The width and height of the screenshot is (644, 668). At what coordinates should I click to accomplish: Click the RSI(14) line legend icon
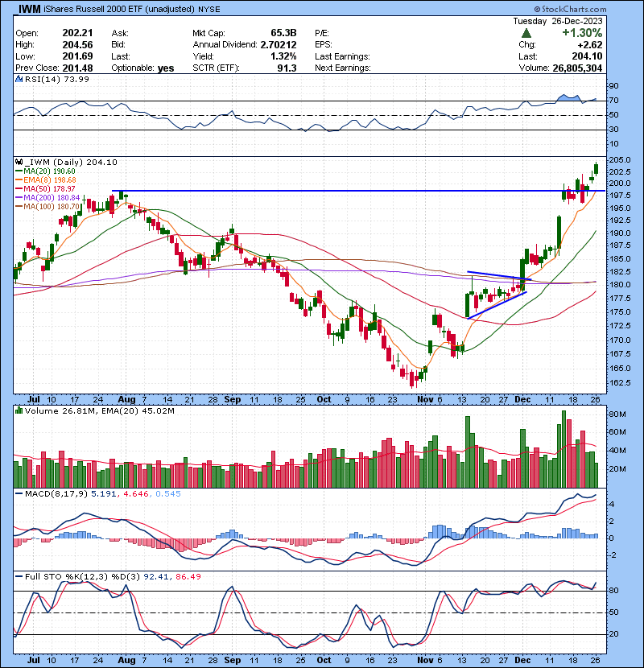[x=19, y=77]
